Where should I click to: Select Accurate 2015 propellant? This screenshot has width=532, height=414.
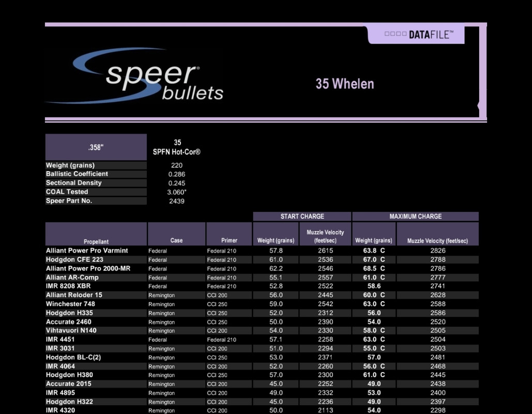69,384
